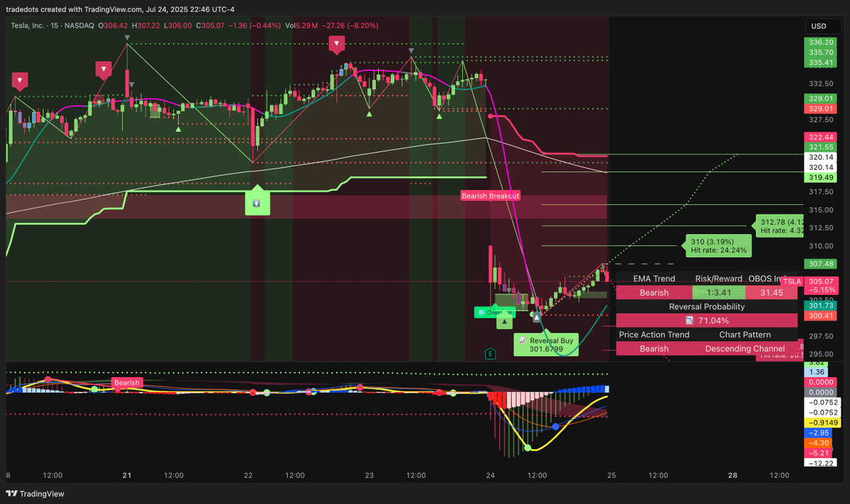Click the -4.30 orange indicator value
Viewport: 850px width, 504px height.
(x=819, y=443)
